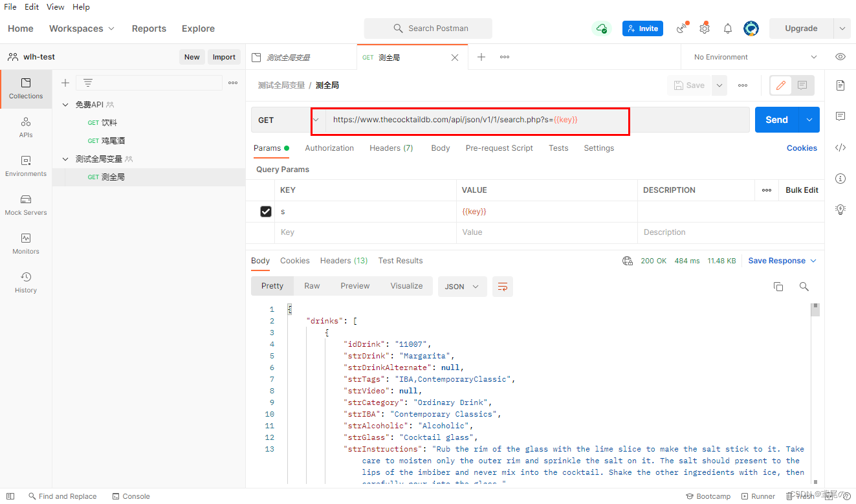Open the Help menu
The width and height of the screenshot is (856, 504).
click(x=81, y=6)
